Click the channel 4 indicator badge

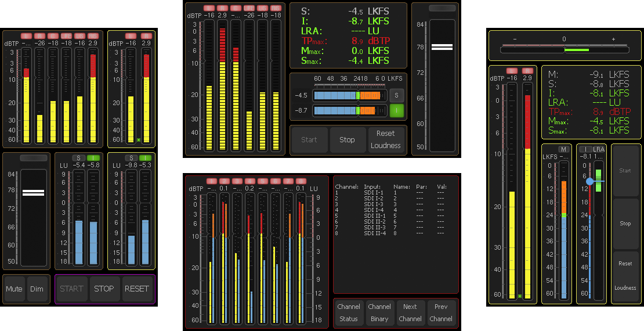click(249, 181)
